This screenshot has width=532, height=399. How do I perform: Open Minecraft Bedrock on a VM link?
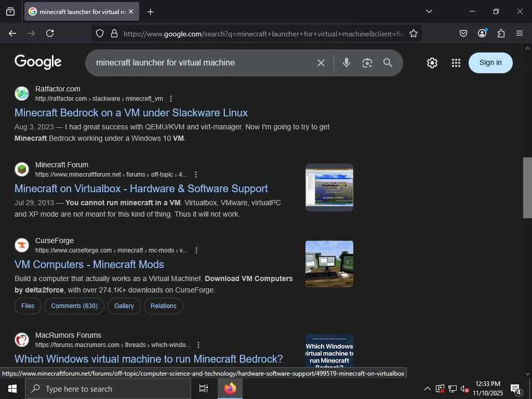pos(131,113)
